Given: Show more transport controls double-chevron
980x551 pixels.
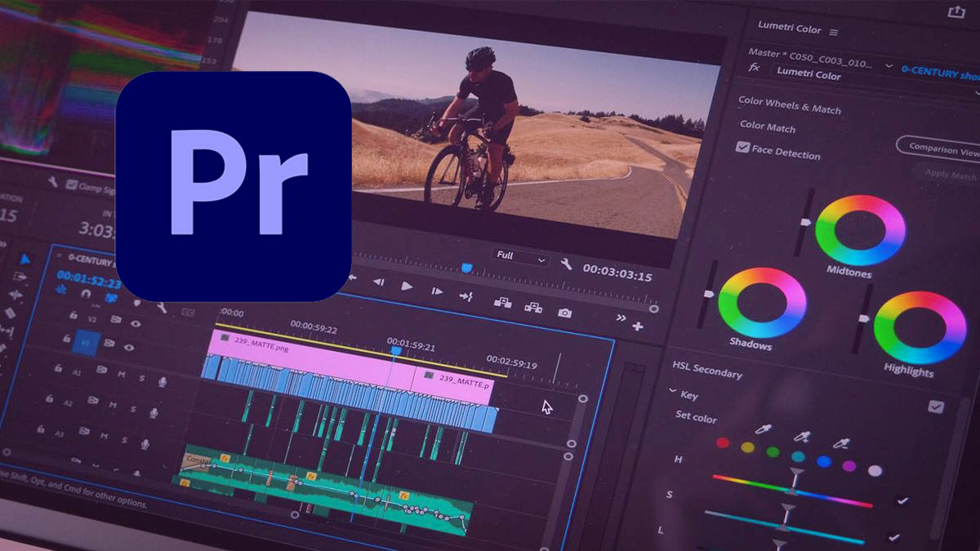Looking at the screenshot, I should tap(621, 318).
